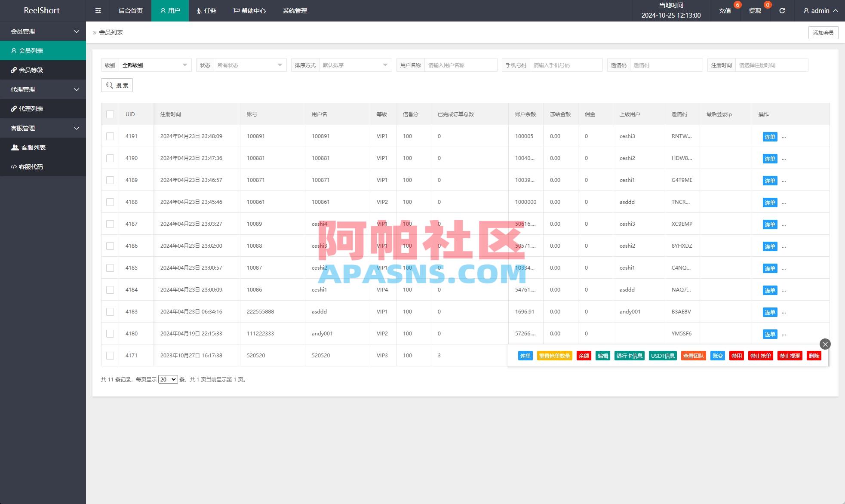Select 客服列表 users icon in sidebar
Image resolution: width=845 pixels, height=504 pixels.
[x=31, y=147]
